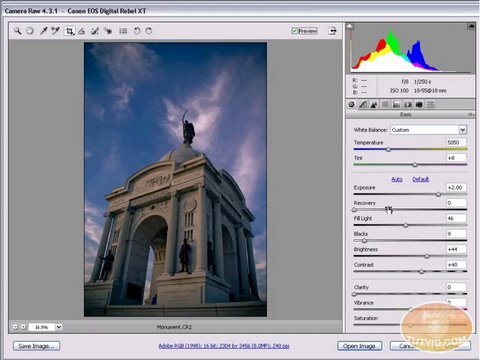Click the Clarity slider handle

(354, 295)
